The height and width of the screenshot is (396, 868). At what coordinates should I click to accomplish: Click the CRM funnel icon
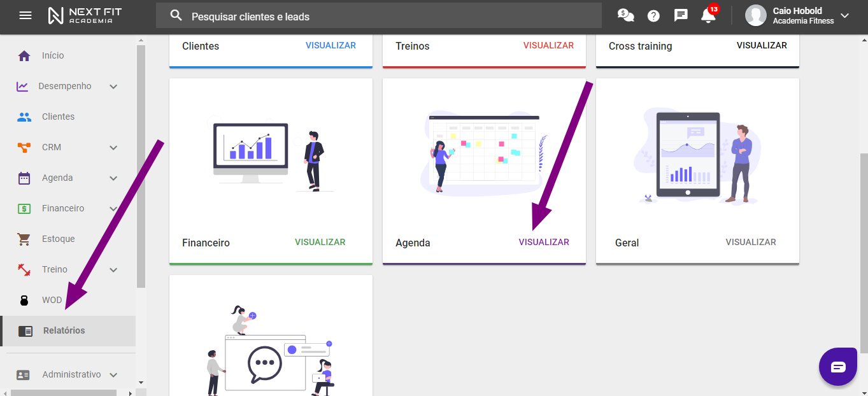pos(24,147)
